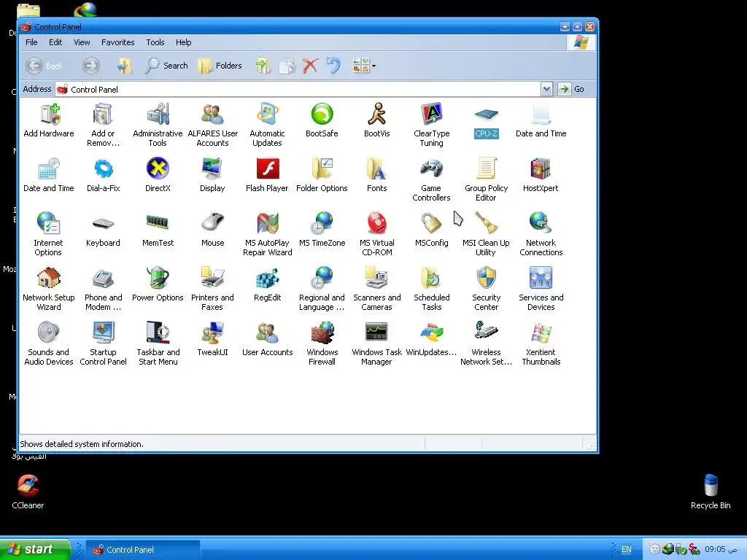The image size is (747, 560).
Task: Open the Help menu
Action: click(183, 42)
